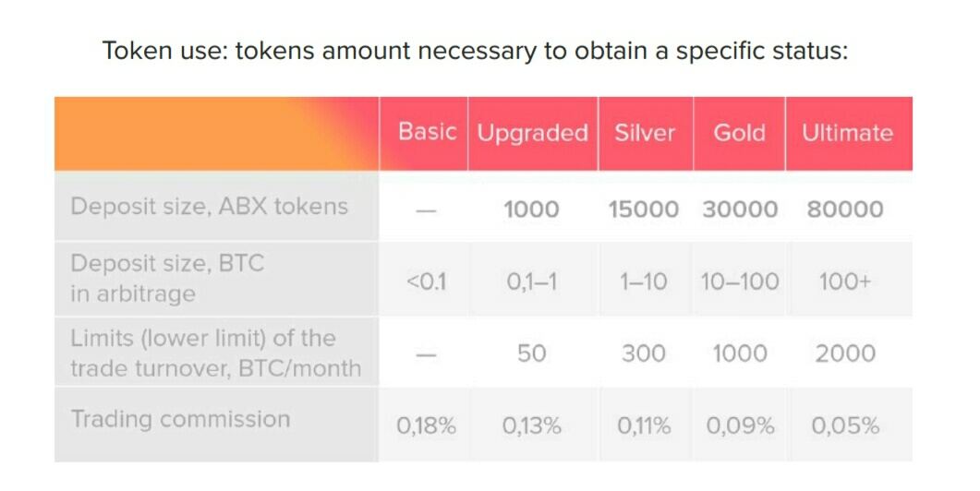Click the 'Deposit size, ABX tokens' row label
This screenshot has width=980, height=491.
[210, 206]
